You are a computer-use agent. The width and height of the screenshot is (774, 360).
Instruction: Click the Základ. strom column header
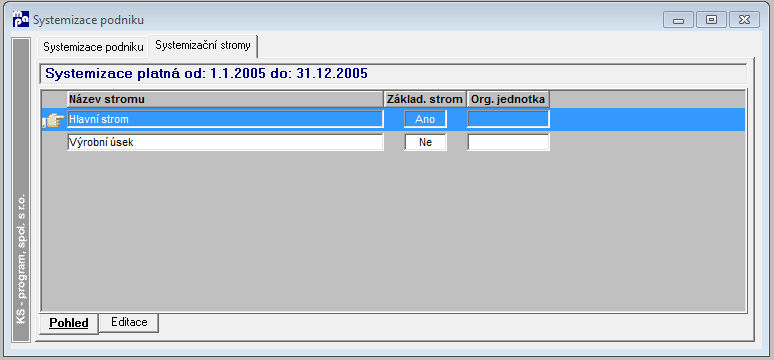(x=425, y=99)
